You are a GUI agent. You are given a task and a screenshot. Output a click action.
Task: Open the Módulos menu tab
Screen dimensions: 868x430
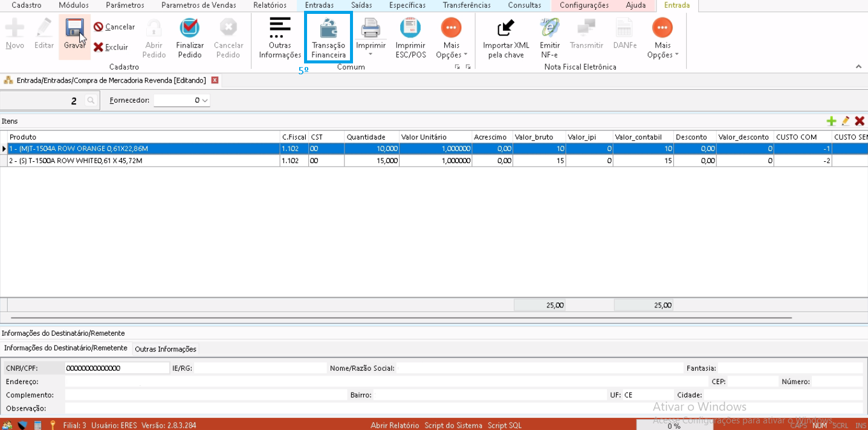pos(74,5)
